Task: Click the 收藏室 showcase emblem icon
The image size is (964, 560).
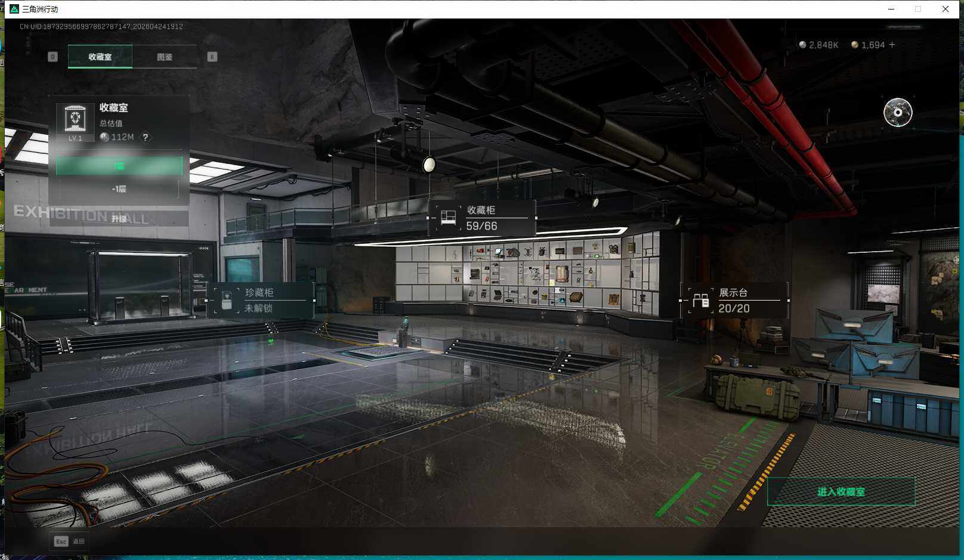Action: [x=75, y=119]
